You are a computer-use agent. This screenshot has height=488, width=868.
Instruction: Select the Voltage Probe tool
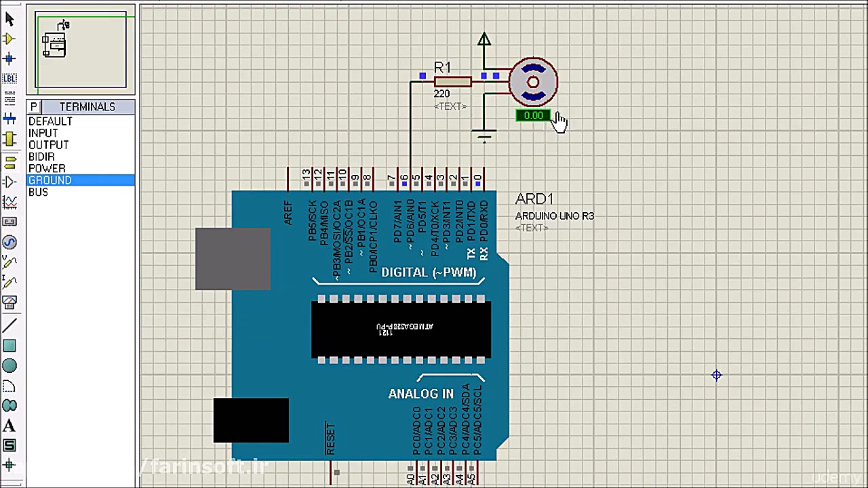pyautogui.click(x=9, y=262)
